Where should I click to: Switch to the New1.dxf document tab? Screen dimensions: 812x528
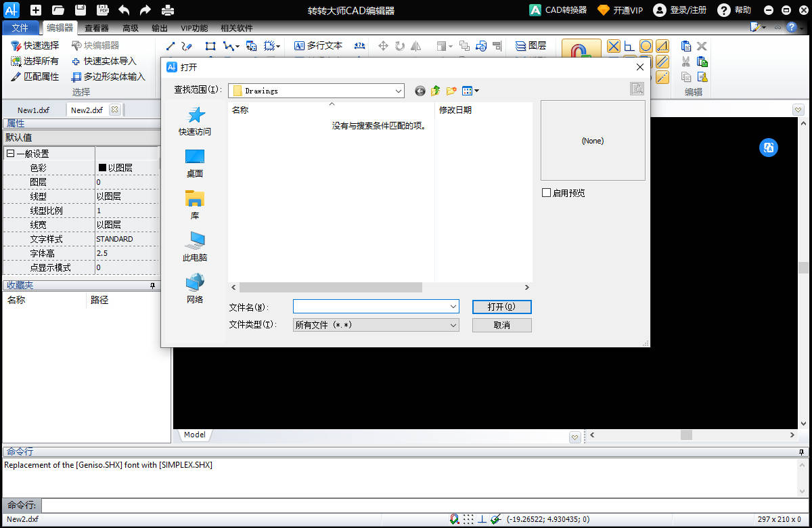[33, 110]
